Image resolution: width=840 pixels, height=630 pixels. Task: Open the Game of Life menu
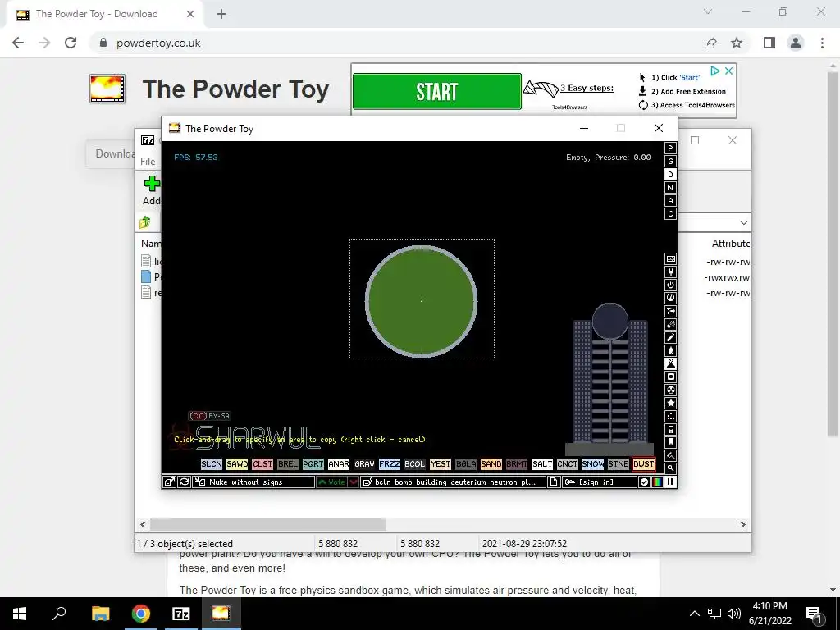(x=670, y=416)
